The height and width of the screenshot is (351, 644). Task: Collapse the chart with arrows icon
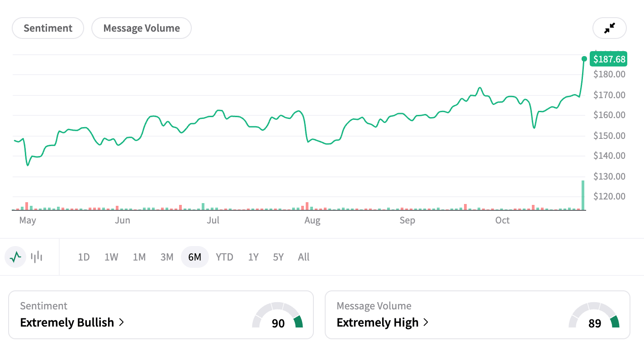click(x=609, y=28)
